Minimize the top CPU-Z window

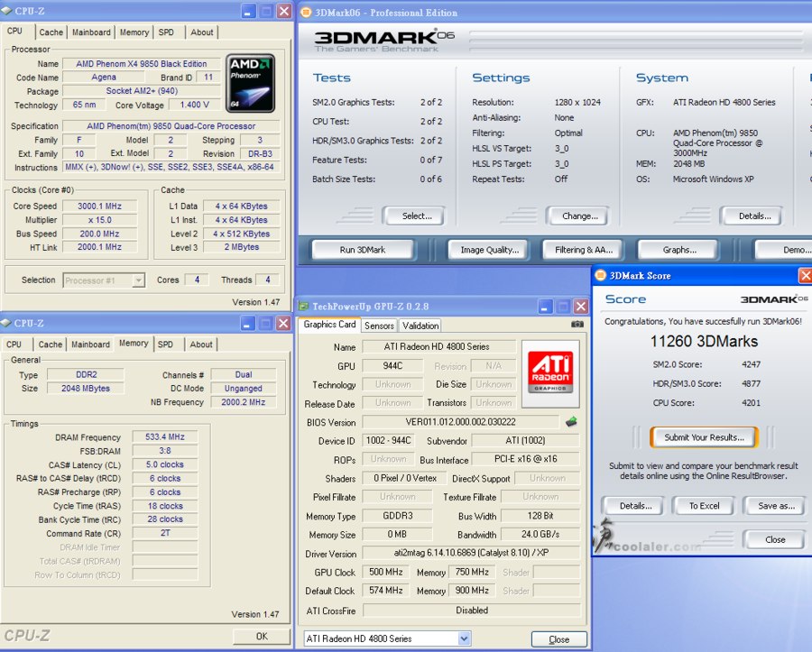[249, 12]
